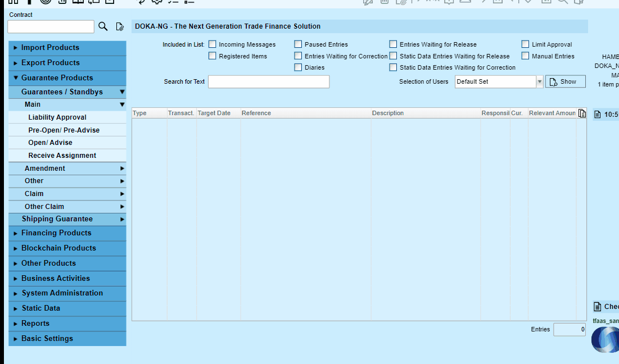Enable Static Data Entries Waiting for Release
The height and width of the screenshot is (364, 619).
[x=393, y=56]
